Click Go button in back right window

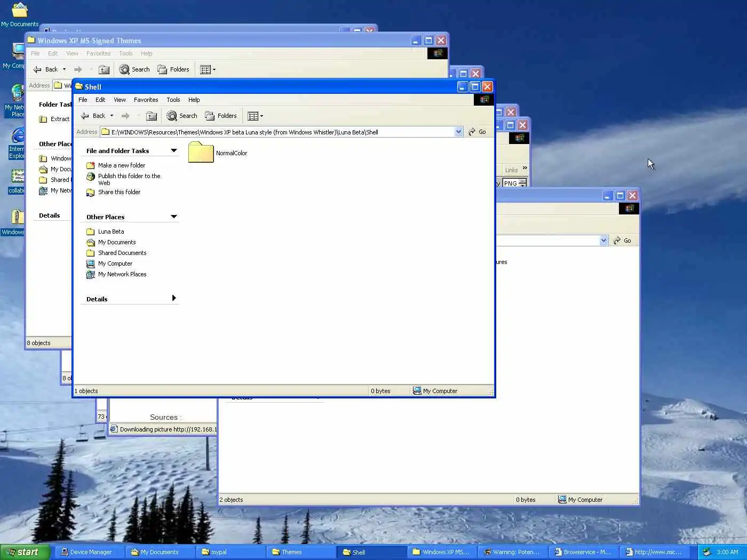623,241
